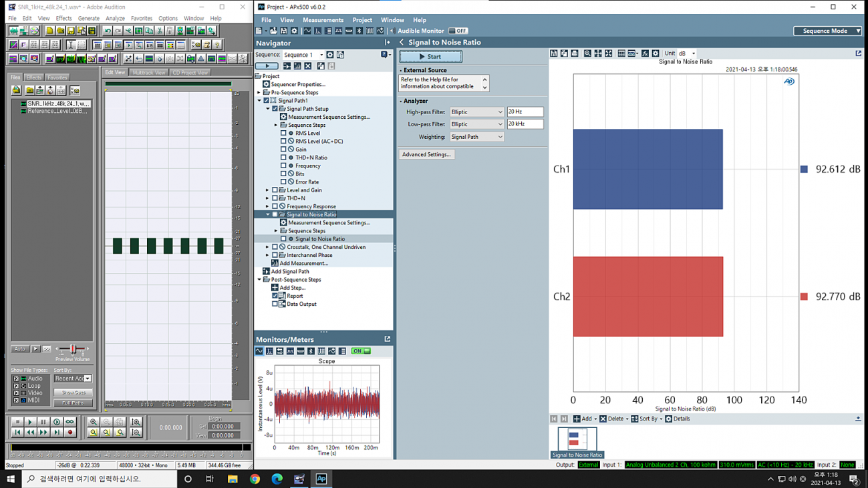Click the Scope monitor icon in APx500 toolbar
The image size is (868, 488).
(x=307, y=31)
